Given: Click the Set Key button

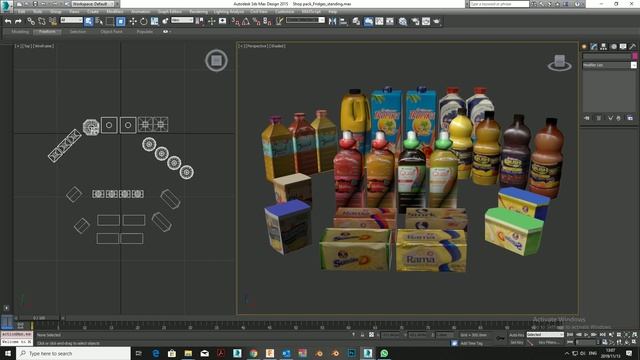Looking at the screenshot, I should click(516, 342).
